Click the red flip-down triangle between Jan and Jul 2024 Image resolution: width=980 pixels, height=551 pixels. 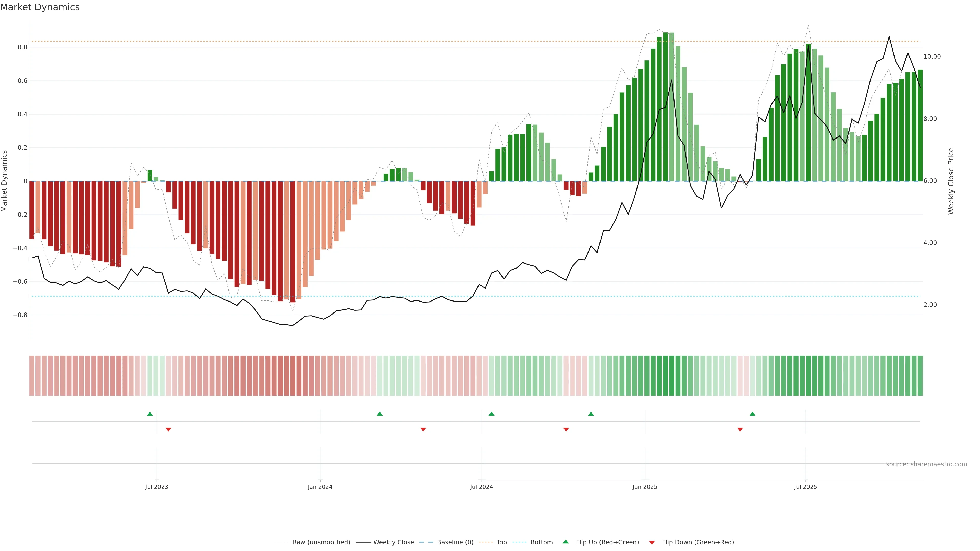pyautogui.click(x=423, y=429)
